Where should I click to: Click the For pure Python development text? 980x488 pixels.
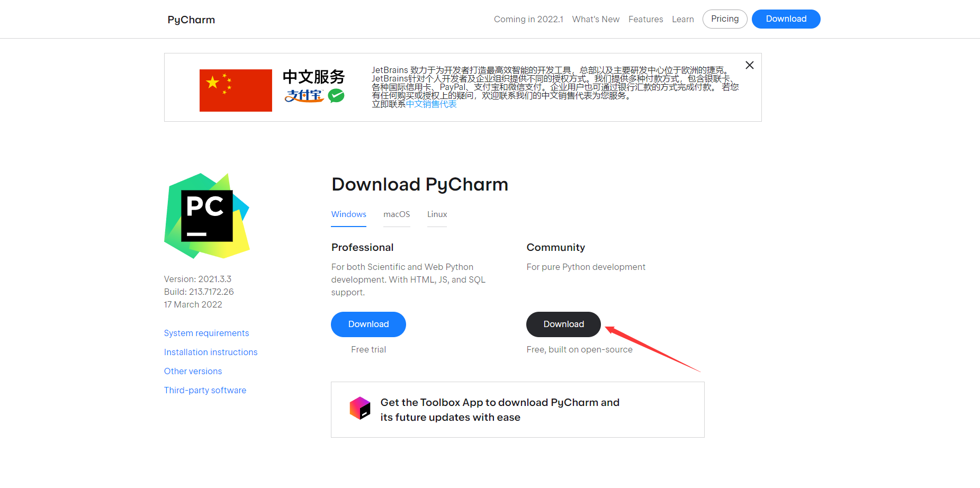pos(586,267)
